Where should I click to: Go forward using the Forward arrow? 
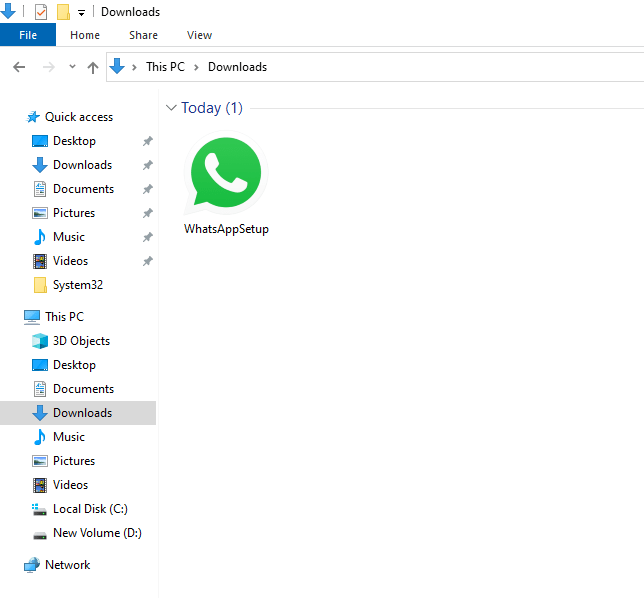tap(48, 67)
